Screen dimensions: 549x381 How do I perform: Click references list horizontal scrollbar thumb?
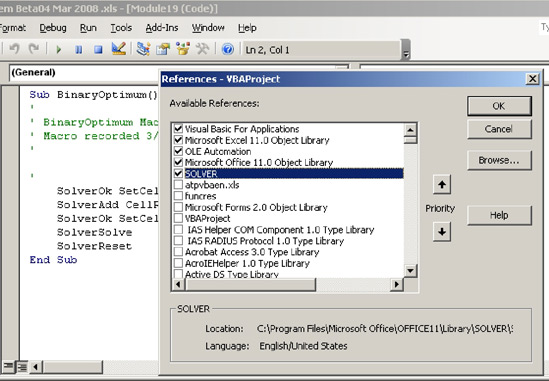(250, 284)
